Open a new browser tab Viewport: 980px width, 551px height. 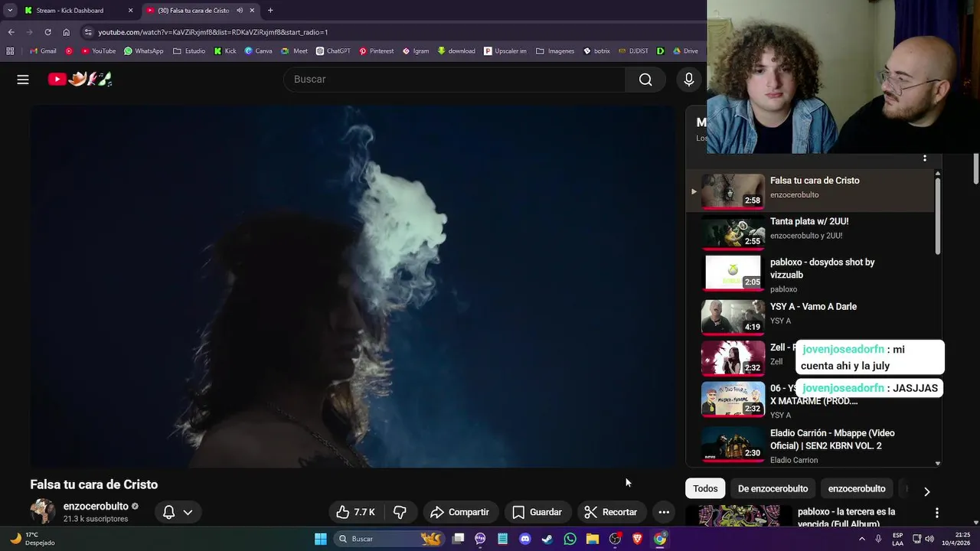(x=270, y=11)
